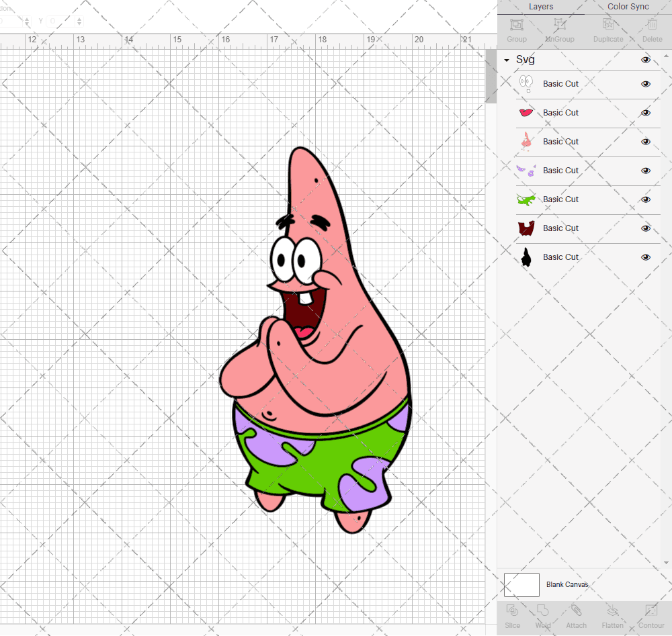Hide the green shorts Basic Cut layer
The image size is (672, 636).
[645, 199]
